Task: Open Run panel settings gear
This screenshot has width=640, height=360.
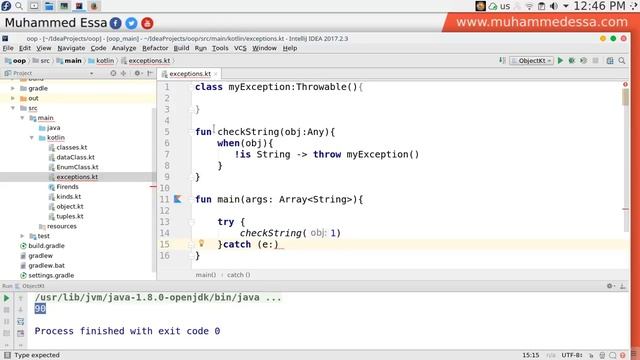Action: click(610, 286)
